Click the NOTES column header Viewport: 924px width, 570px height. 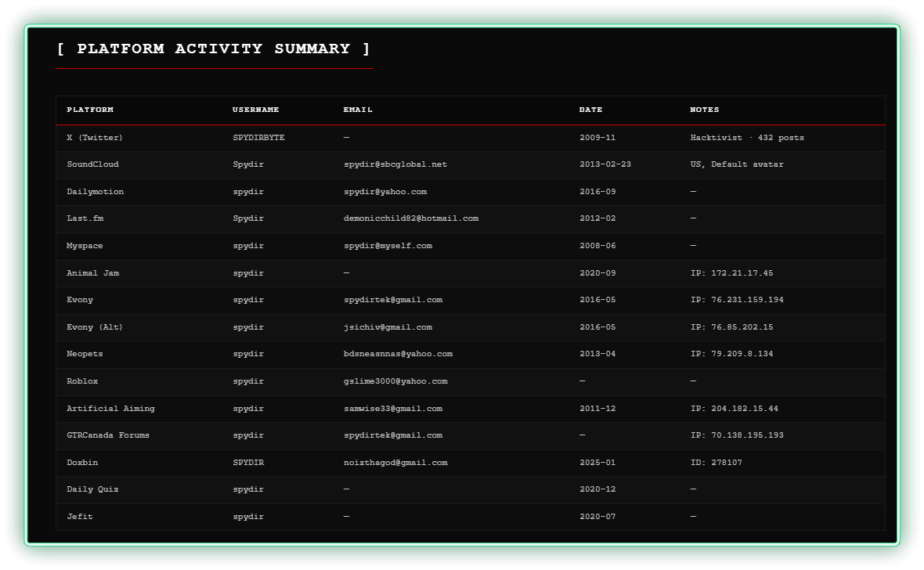705,110
